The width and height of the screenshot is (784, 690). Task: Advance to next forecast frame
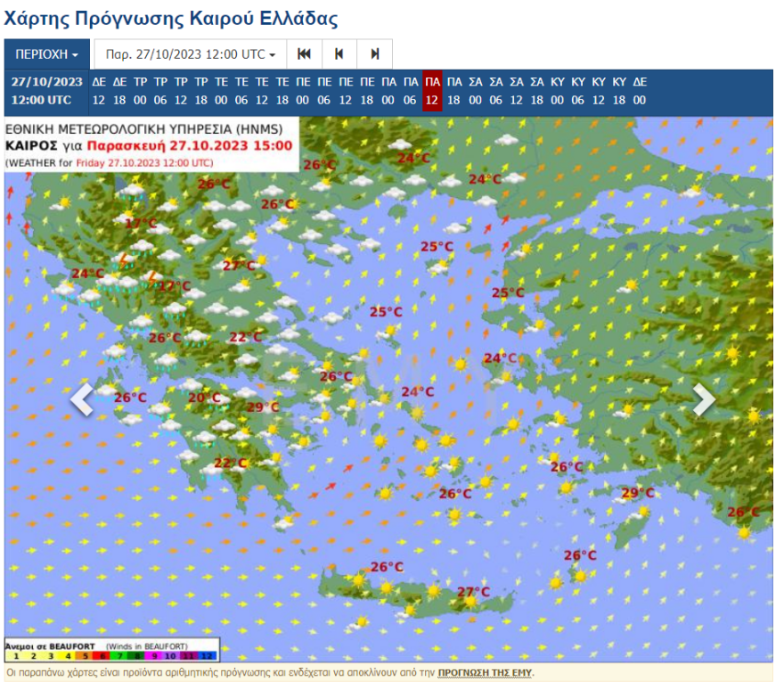coord(374,53)
